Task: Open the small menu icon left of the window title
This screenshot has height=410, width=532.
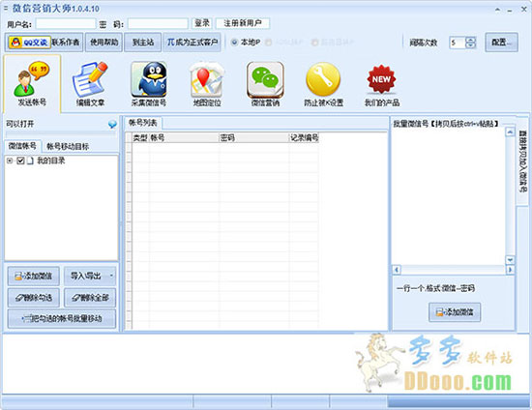Action: tap(6, 8)
